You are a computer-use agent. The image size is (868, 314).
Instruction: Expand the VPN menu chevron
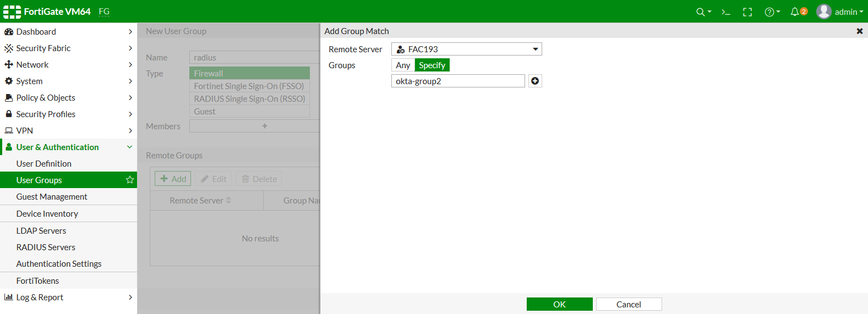tap(130, 131)
